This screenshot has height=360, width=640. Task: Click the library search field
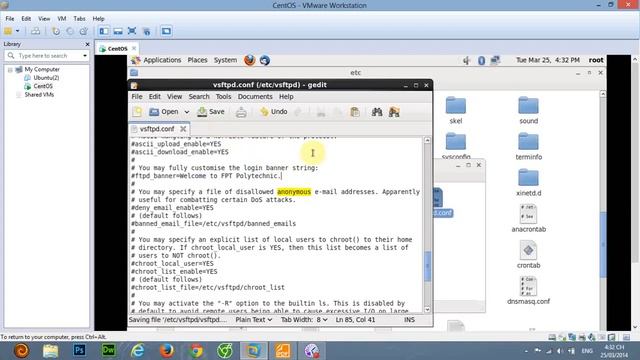(46, 56)
